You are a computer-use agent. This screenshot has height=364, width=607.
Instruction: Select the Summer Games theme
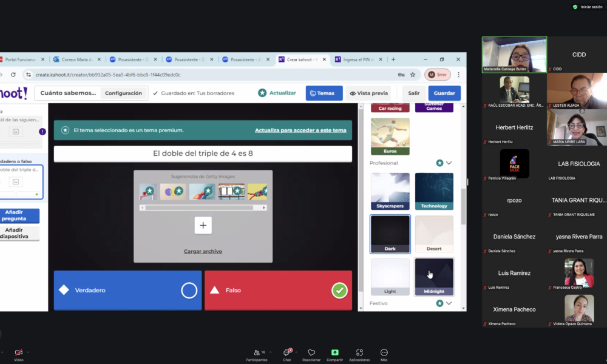coord(434,108)
